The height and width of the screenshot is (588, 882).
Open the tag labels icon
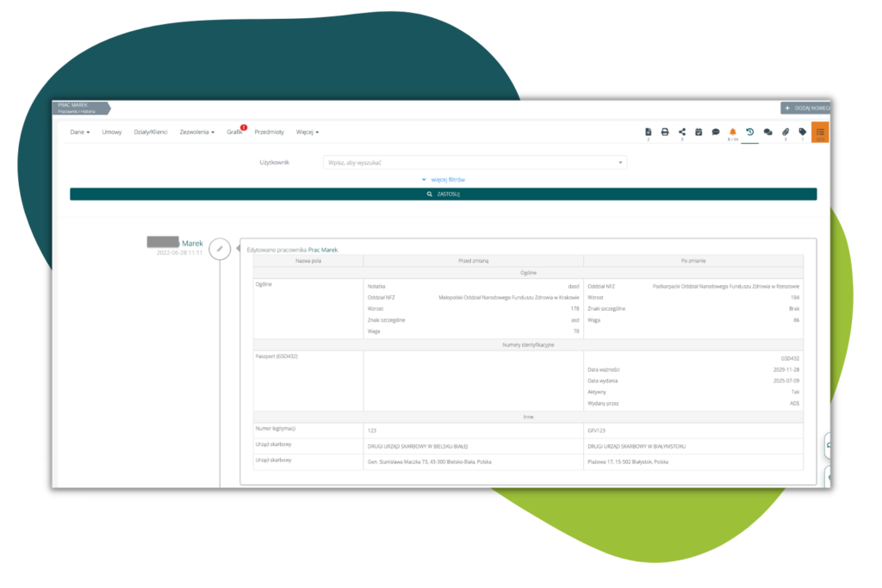point(803,132)
